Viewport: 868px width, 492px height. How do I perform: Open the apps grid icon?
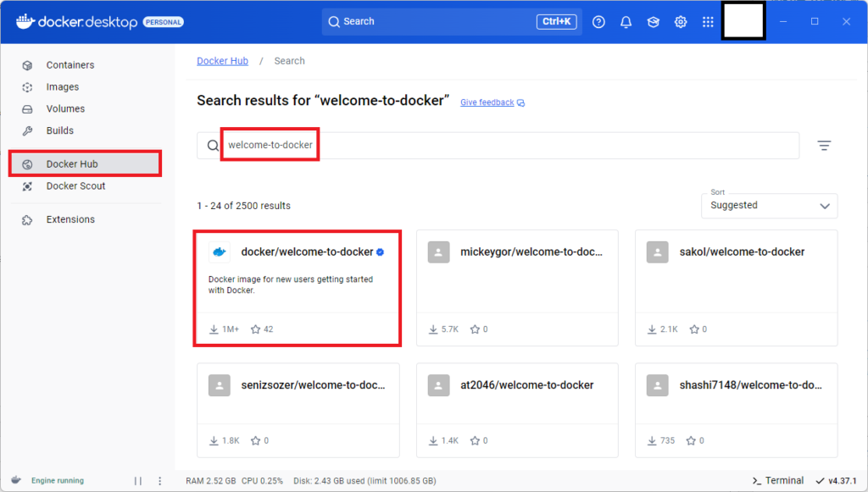click(x=708, y=21)
